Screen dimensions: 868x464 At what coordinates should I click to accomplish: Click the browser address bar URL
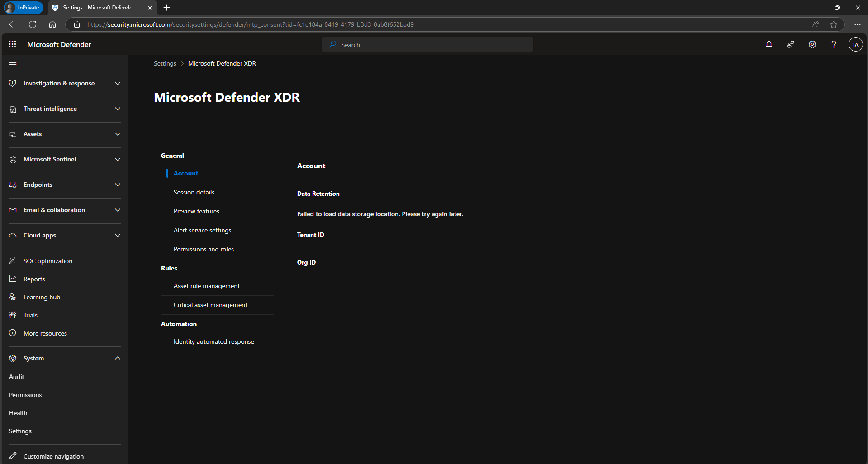pyautogui.click(x=250, y=24)
